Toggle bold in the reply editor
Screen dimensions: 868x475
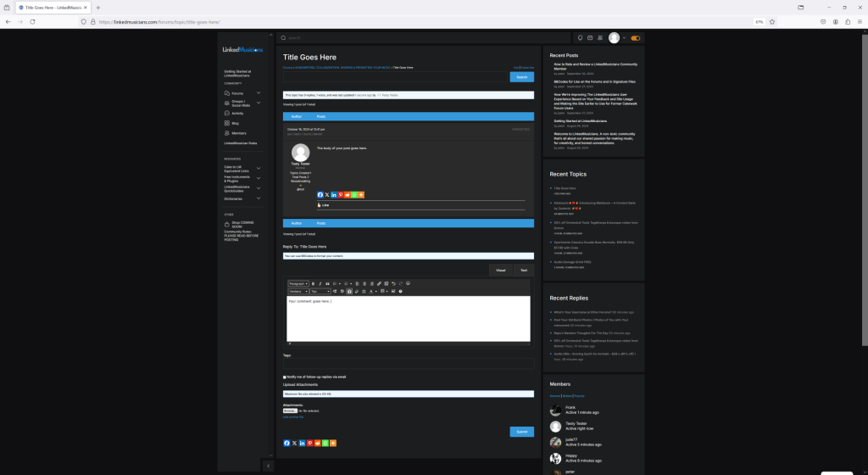coord(314,283)
